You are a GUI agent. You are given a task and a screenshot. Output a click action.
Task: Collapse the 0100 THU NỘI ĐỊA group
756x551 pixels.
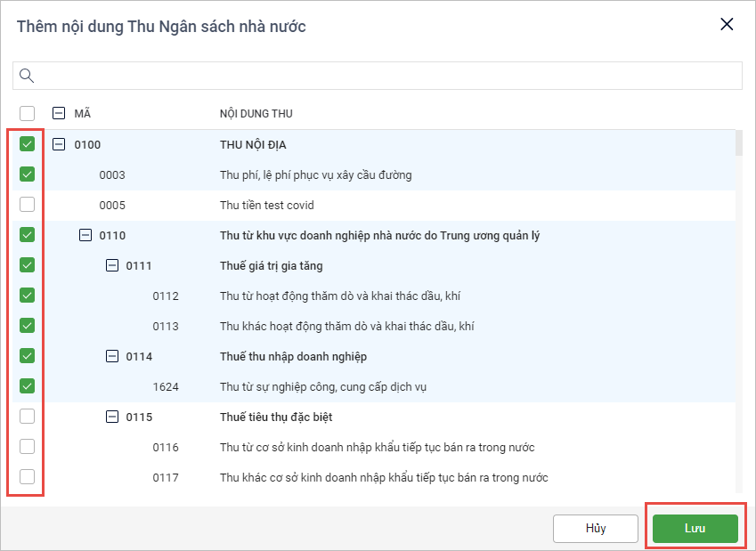click(x=59, y=144)
